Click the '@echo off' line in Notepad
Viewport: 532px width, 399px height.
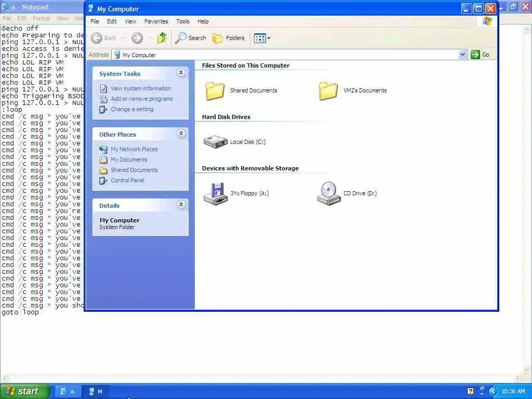20,29
